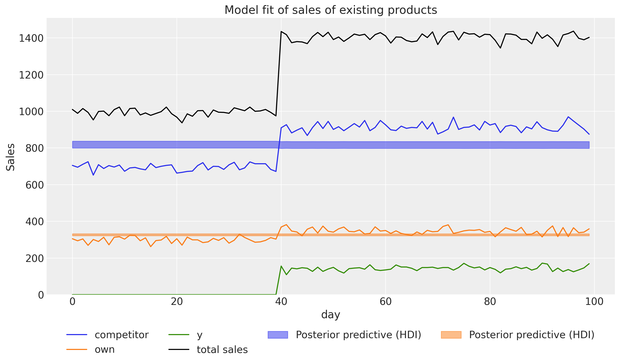Click the 1200 tick on the y-axis
Screen dimensions: 620x364
click(x=31, y=75)
